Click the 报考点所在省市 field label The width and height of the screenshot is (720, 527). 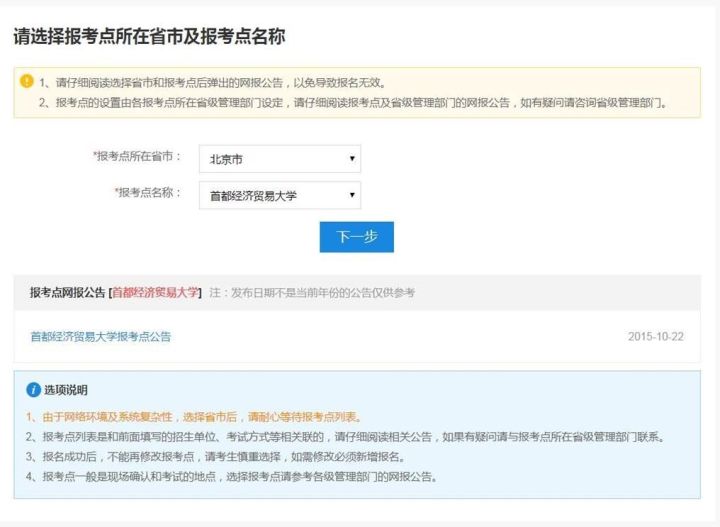[138, 157]
